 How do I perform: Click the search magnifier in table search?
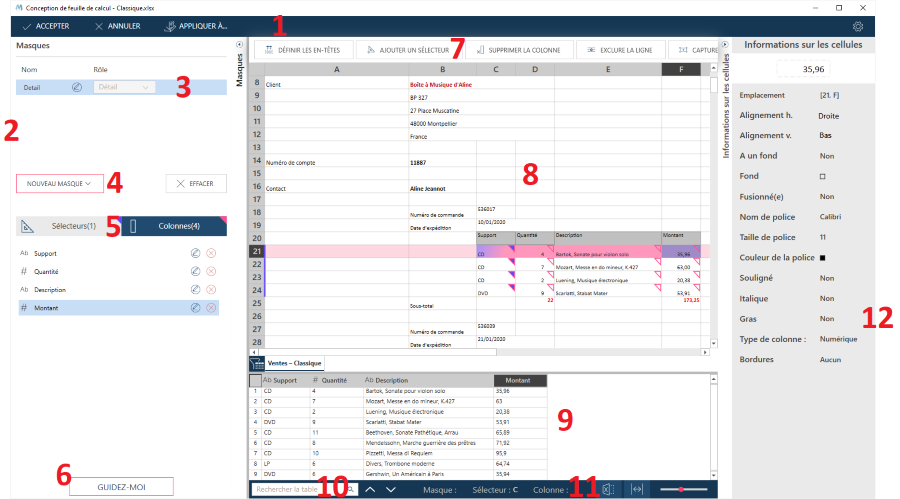[351, 489]
